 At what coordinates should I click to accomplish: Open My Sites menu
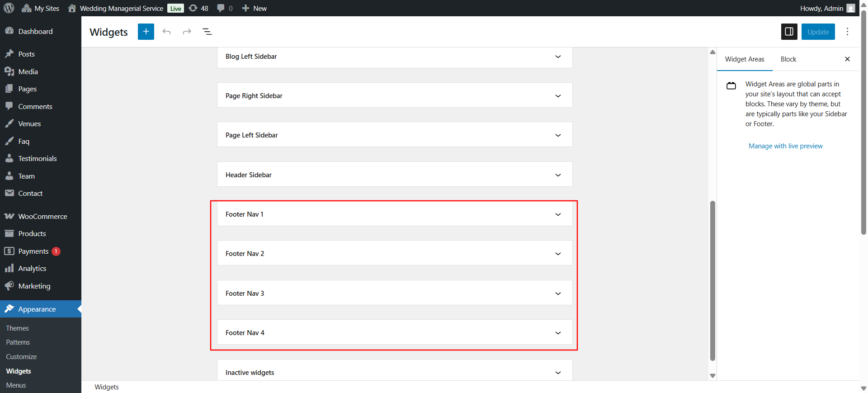[x=40, y=8]
